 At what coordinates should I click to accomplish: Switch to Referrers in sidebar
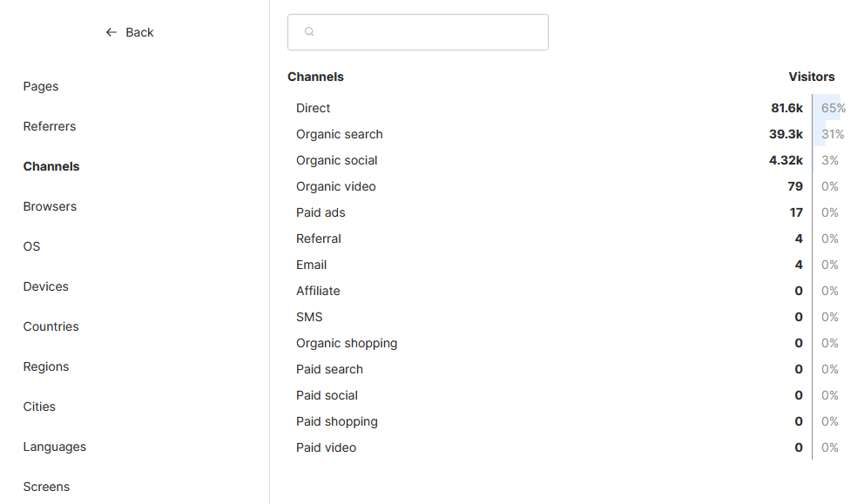(50, 126)
